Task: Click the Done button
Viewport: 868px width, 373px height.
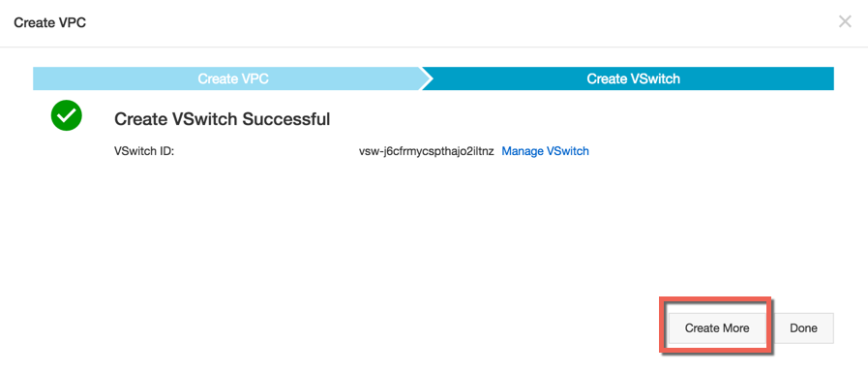Action: tap(803, 328)
